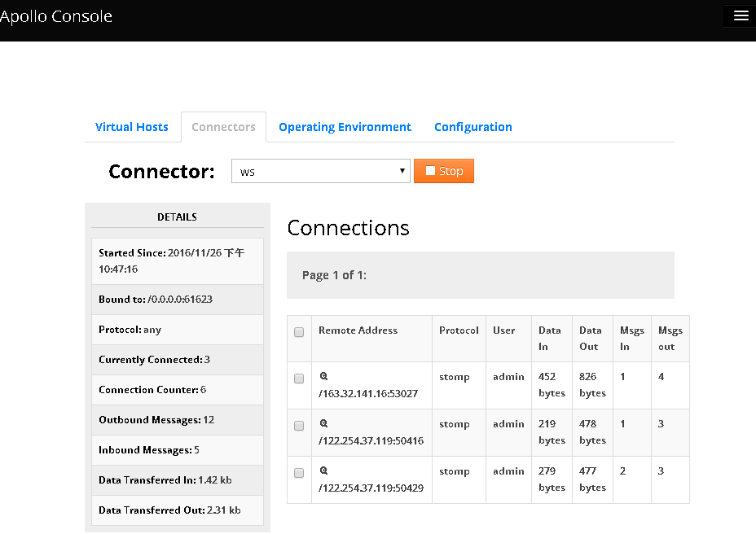Open the ws connector dropdown
The height and width of the screenshot is (534, 756).
[320, 171]
